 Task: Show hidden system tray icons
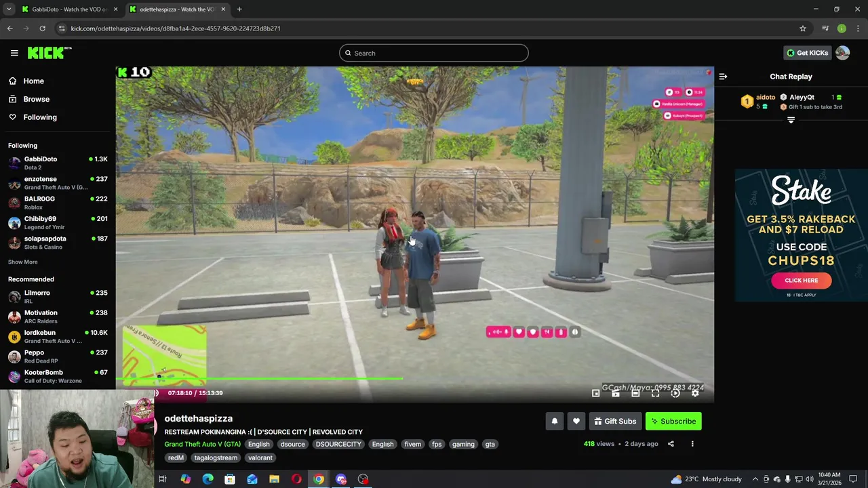[x=755, y=479]
